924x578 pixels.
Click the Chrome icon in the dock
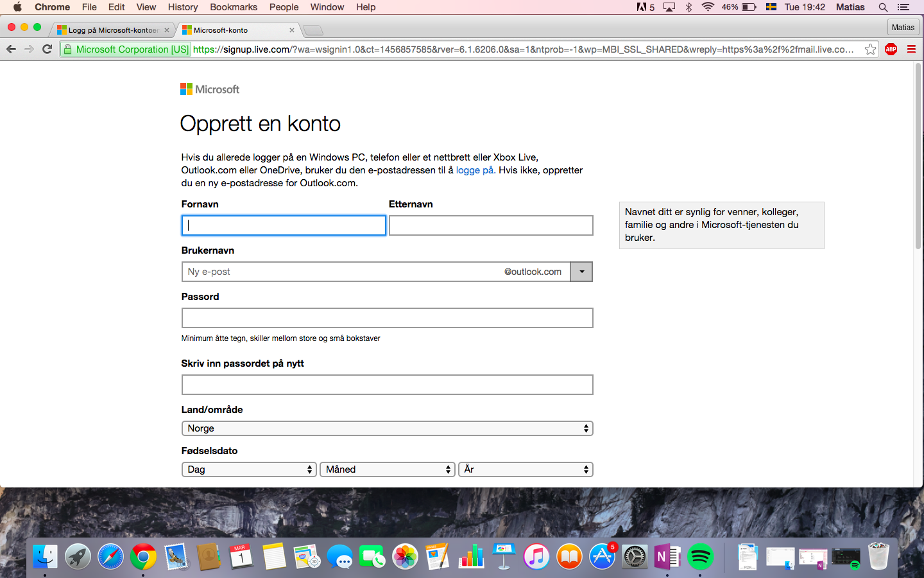coord(143,557)
